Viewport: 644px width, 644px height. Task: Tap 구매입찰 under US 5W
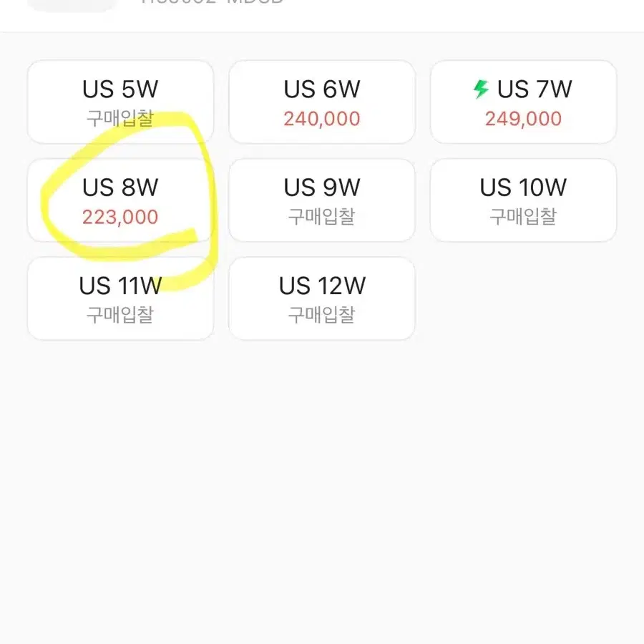pyautogui.click(x=120, y=118)
